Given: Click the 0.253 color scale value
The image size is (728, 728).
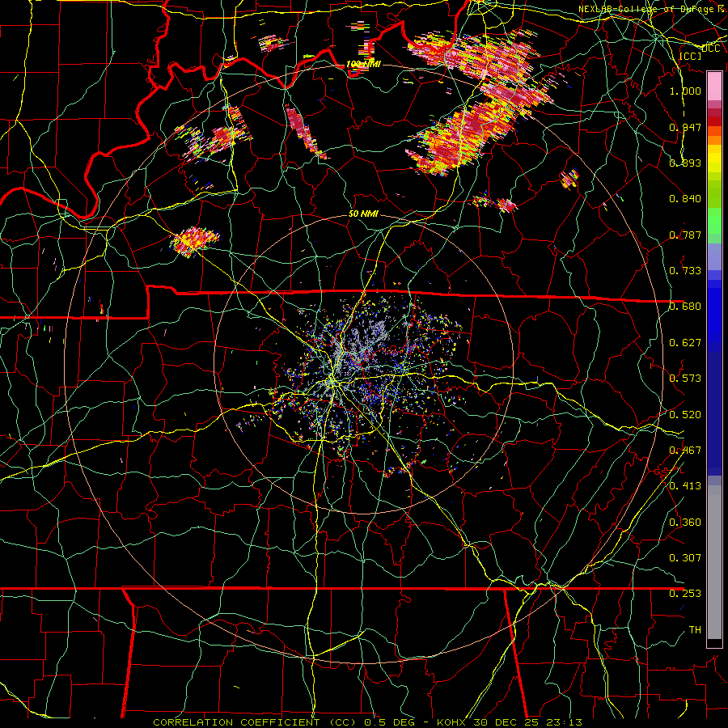Looking at the screenshot, I should tap(685, 594).
